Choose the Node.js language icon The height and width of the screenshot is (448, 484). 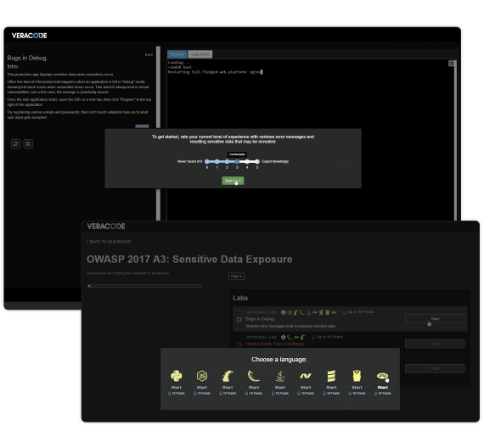tap(202, 376)
